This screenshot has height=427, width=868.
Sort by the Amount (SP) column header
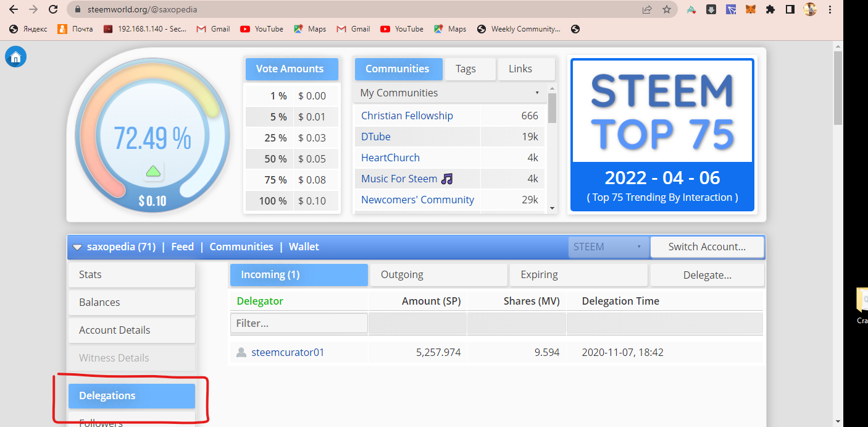[431, 301]
